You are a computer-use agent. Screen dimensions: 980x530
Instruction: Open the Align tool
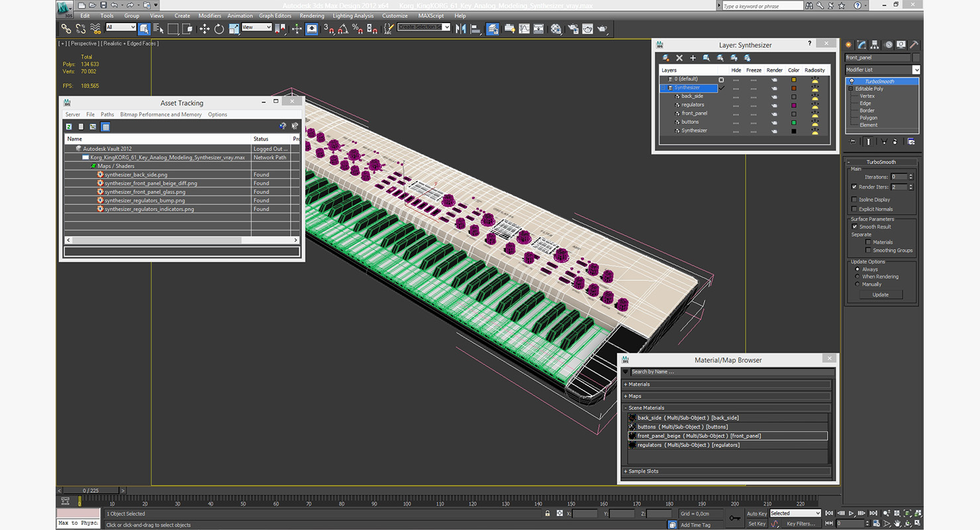tap(475, 28)
